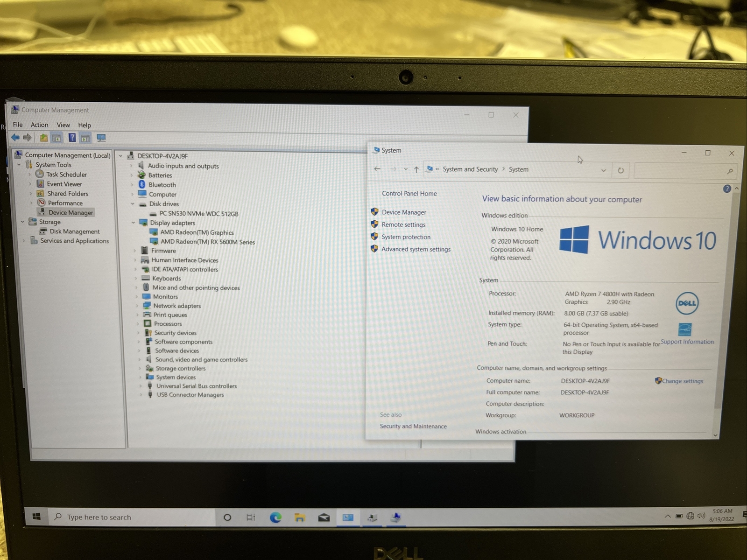Click the monitor scan hardware toolbar icon
Viewport: 747px width, 560px height.
101,138
